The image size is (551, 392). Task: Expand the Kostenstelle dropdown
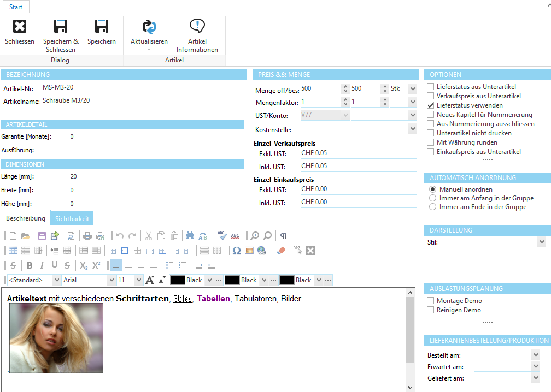[412, 129]
